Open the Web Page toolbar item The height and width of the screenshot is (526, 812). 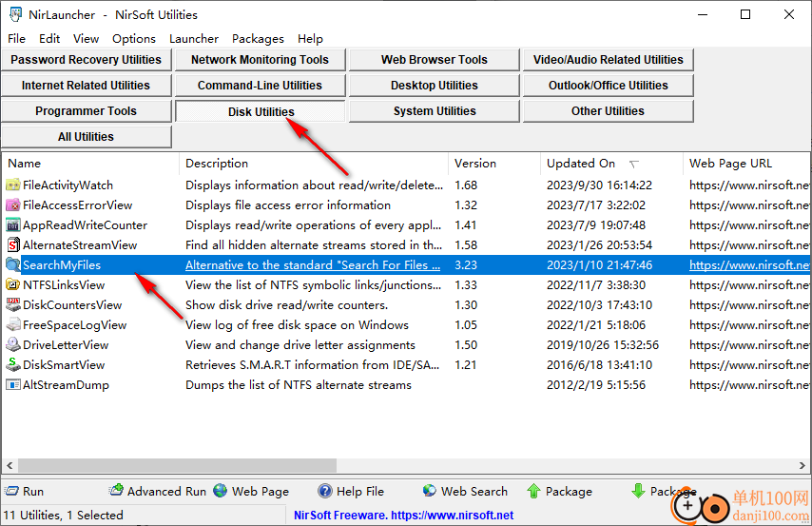point(251,491)
